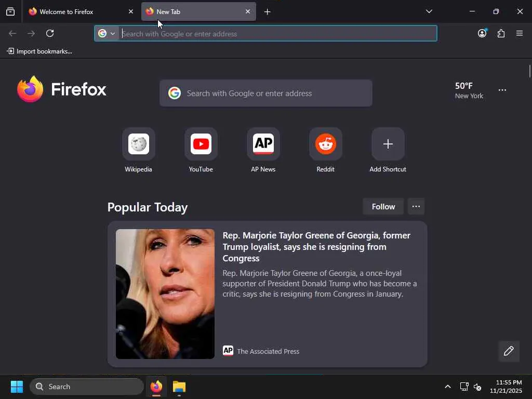Follow the Popular Today section
Viewport: 532px width, 399px height.
[383, 207]
